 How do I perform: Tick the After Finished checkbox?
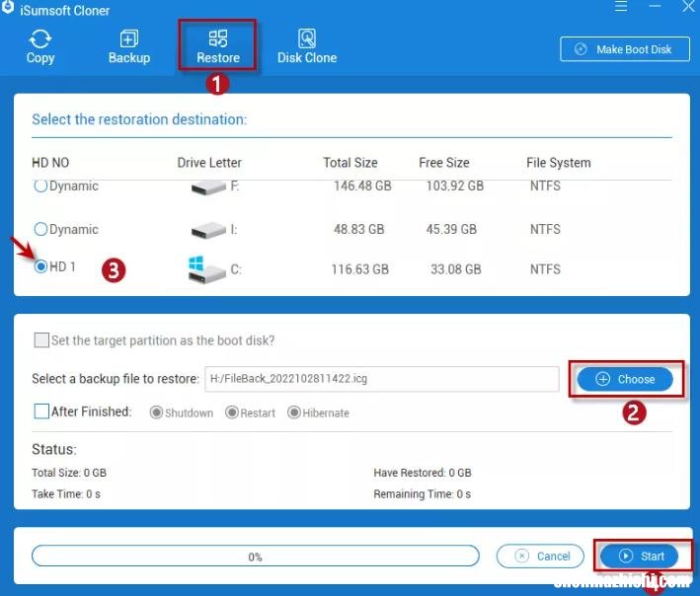point(41,411)
